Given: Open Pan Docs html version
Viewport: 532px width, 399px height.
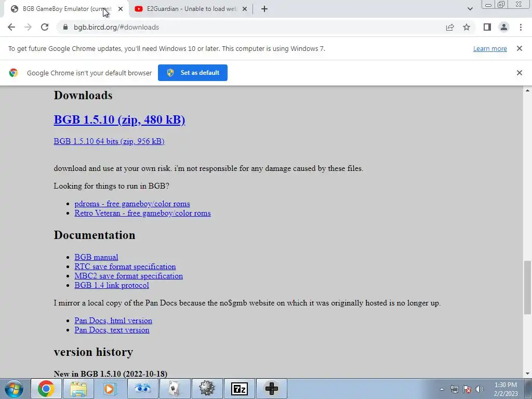Looking at the screenshot, I should pyautogui.click(x=113, y=321).
